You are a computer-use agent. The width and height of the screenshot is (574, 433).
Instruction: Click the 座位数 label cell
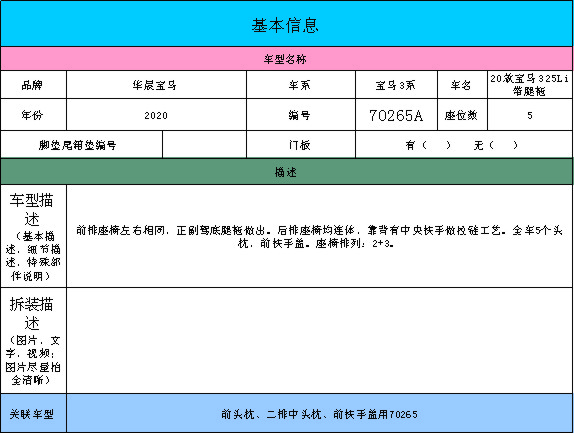[x=462, y=115]
